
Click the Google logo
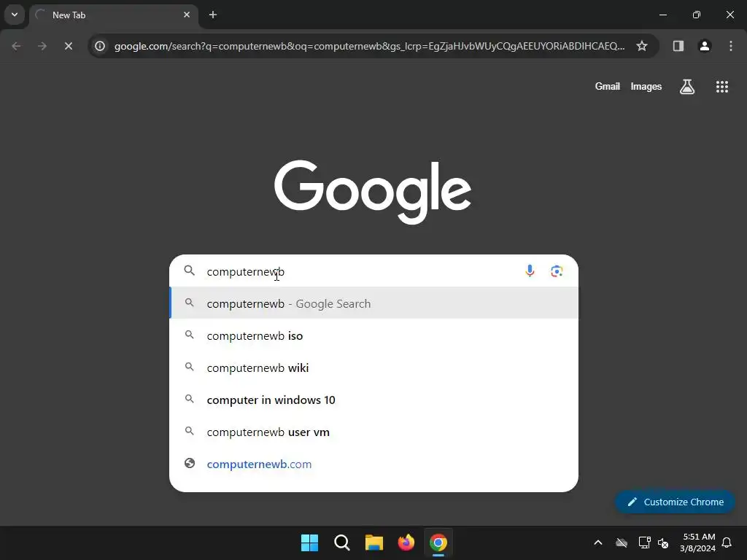[x=373, y=192]
